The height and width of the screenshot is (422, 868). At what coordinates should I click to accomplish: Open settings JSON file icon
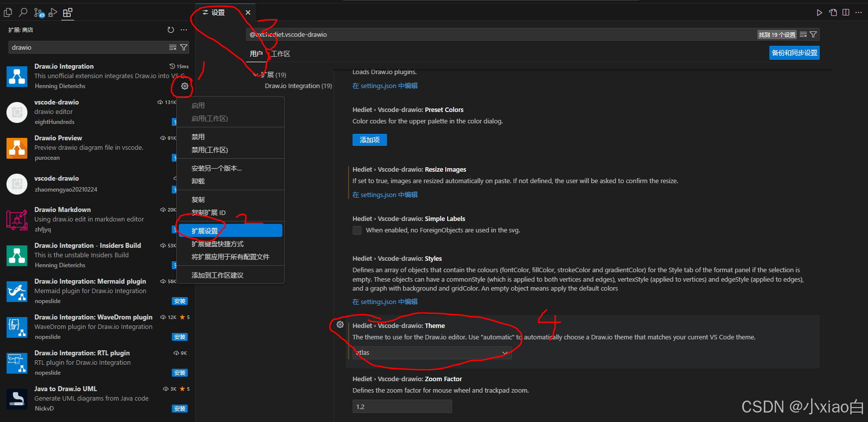833,12
